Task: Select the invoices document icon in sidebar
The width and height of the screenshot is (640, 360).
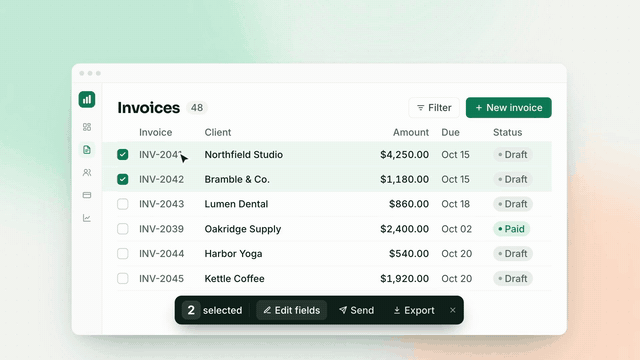Action: click(x=87, y=150)
